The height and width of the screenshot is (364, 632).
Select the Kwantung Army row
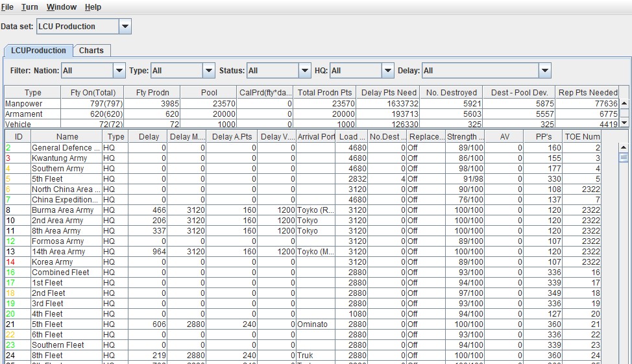pyautogui.click(x=303, y=158)
